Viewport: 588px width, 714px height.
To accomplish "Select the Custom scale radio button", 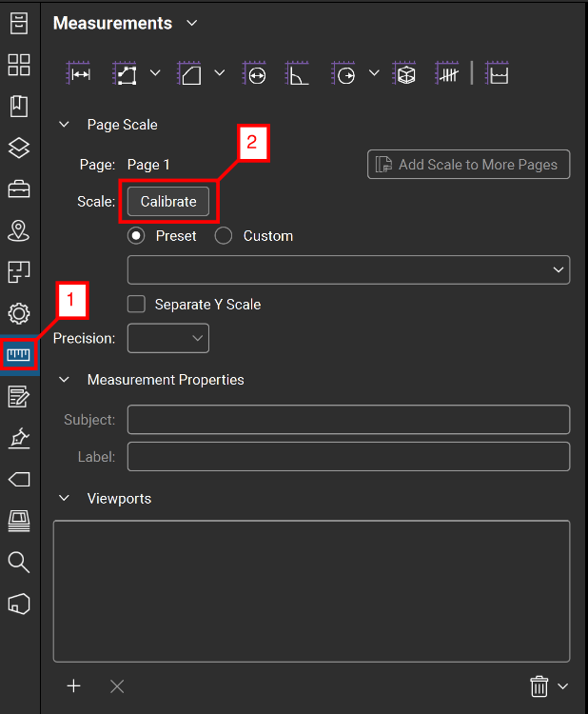I will 224,236.
